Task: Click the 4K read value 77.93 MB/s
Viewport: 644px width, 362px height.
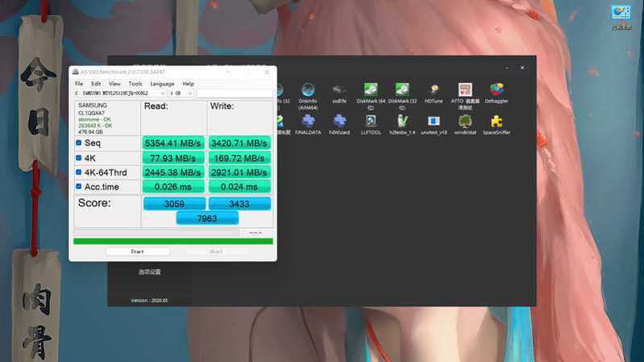Action: coord(173,158)
